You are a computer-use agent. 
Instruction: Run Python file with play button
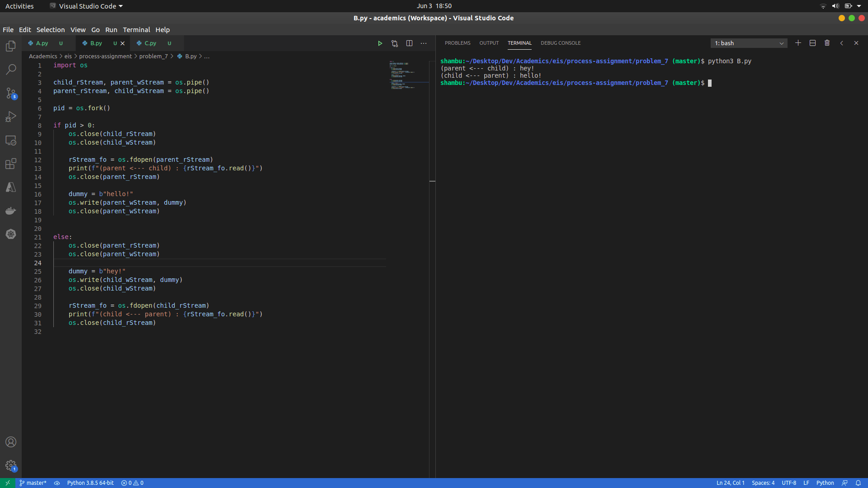coord(380,43)
